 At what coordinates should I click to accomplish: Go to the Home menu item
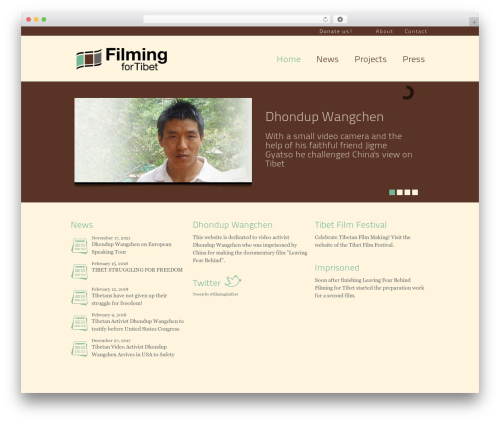289,59
